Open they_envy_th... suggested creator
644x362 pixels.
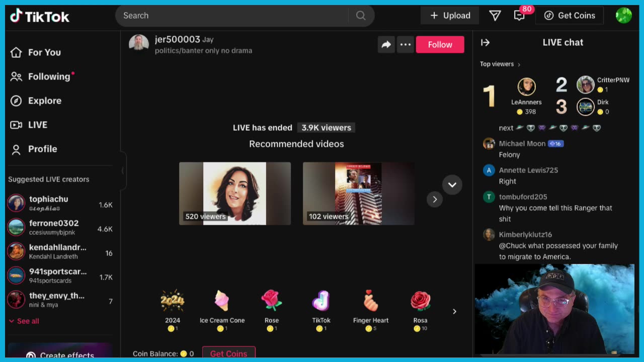coord(60,300)
